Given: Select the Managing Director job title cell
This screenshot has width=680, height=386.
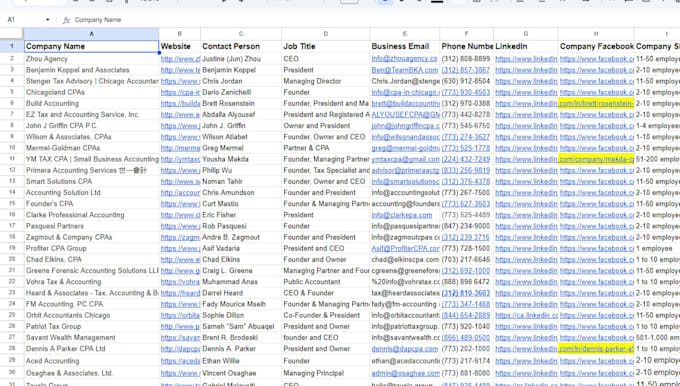Looking at the screenshot, I should [x=325, y=81].
